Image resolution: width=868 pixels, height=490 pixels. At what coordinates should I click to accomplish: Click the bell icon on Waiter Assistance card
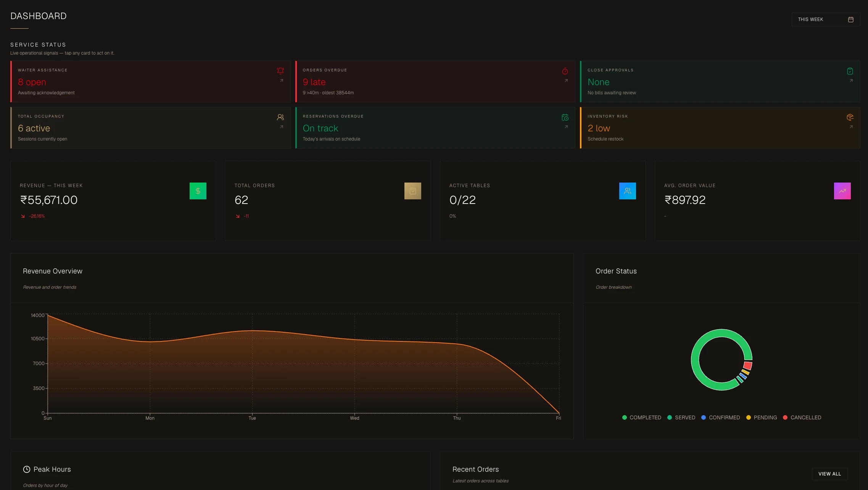tap(280, 71)
